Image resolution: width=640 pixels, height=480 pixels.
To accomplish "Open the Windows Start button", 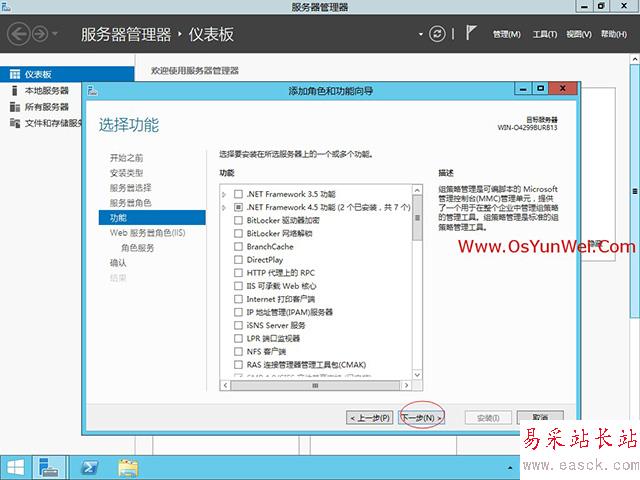I will (x=16, y=468).
